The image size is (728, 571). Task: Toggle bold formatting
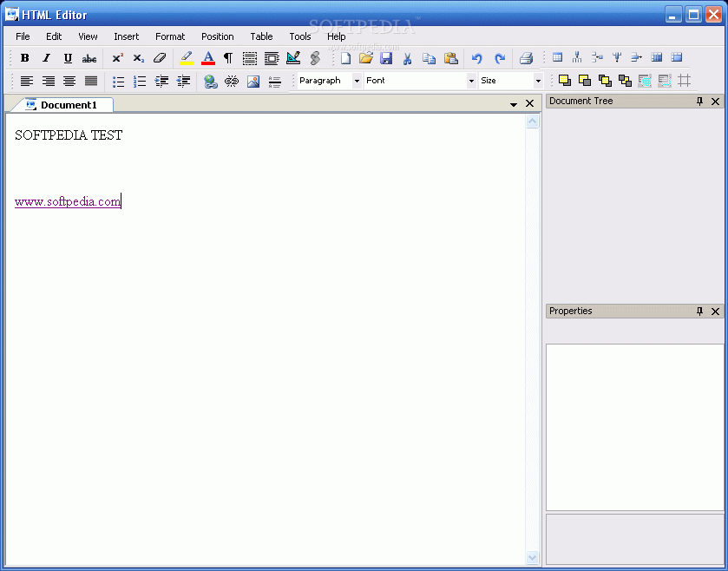pos(24,58)
